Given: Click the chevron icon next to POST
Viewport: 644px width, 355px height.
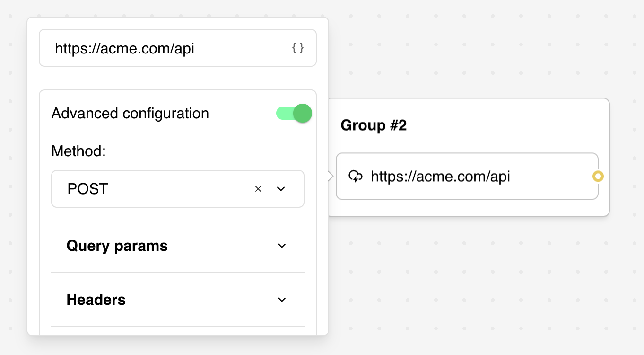Looking at the screenshot, I should point(281,189).
